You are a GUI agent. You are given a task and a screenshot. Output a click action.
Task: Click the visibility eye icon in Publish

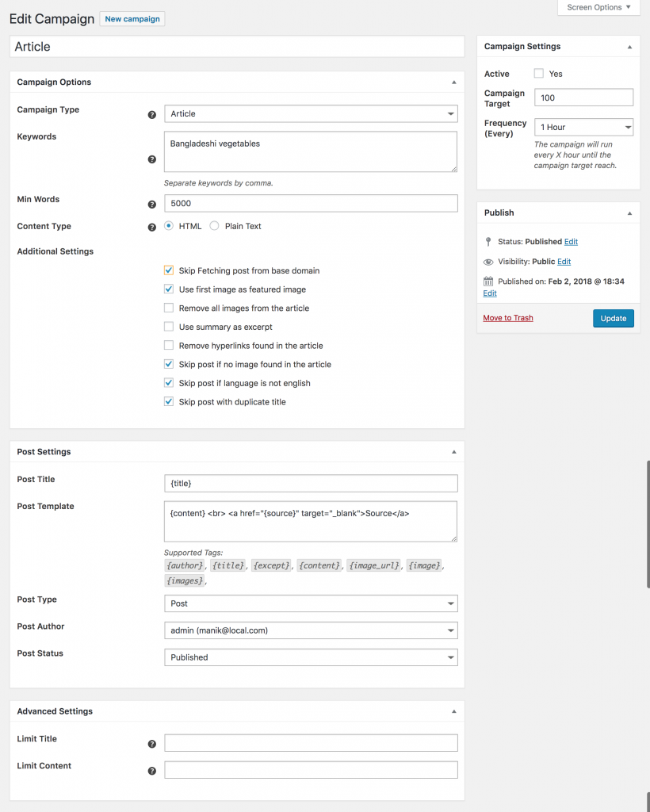tap(488, 262)
